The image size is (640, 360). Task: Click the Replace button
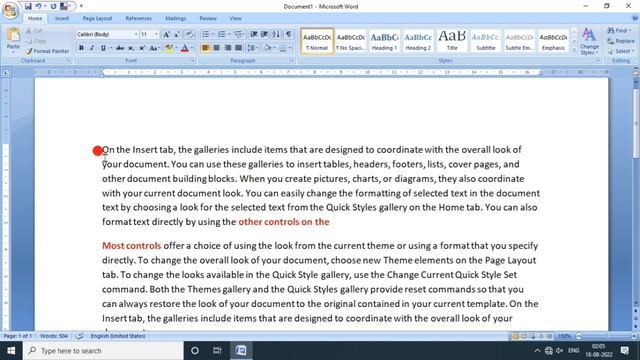(621, 41)
